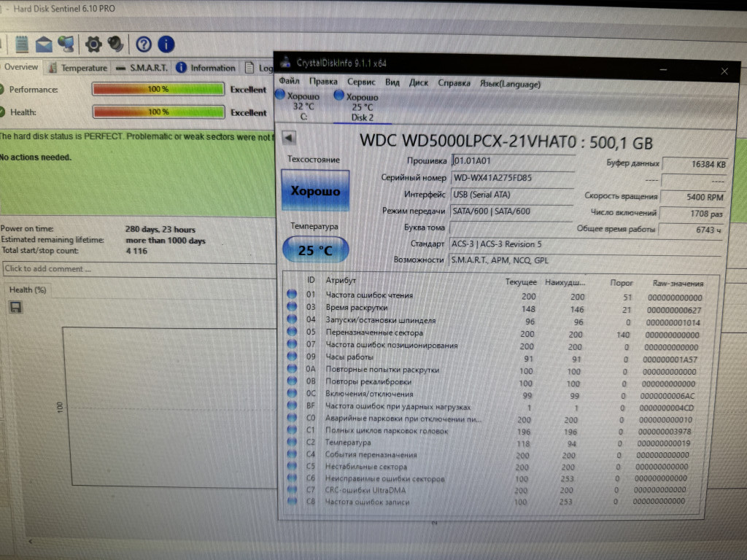Select the 'Запуски/остановки шпинделя' attribute row
Image resolution: width=747 pixels, height=560 pixels.
[495, 321]
